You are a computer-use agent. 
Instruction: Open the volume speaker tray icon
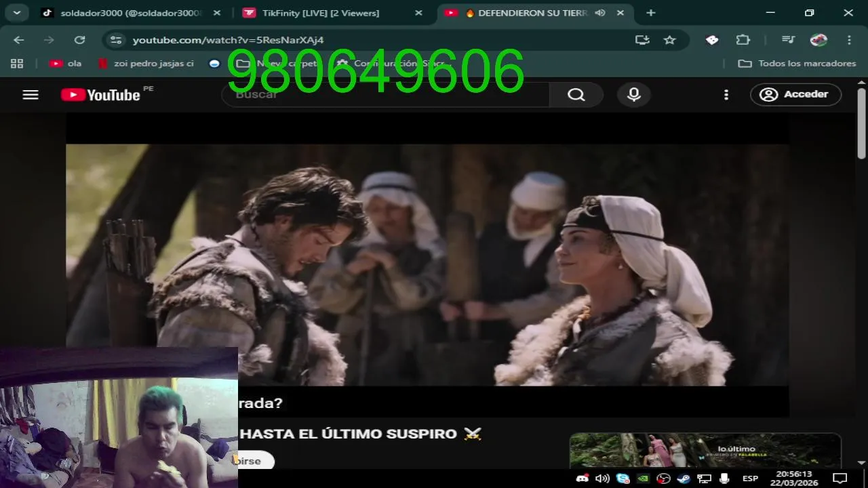(x=602, y=479)
